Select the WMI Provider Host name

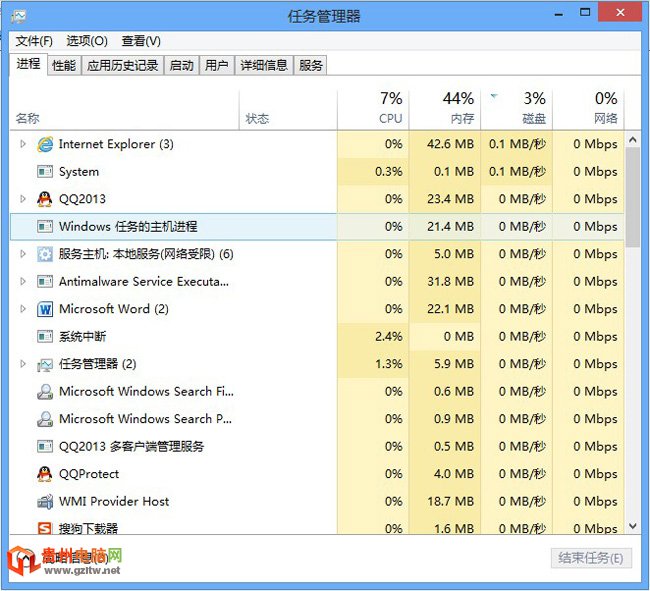[x=114, y=501]
